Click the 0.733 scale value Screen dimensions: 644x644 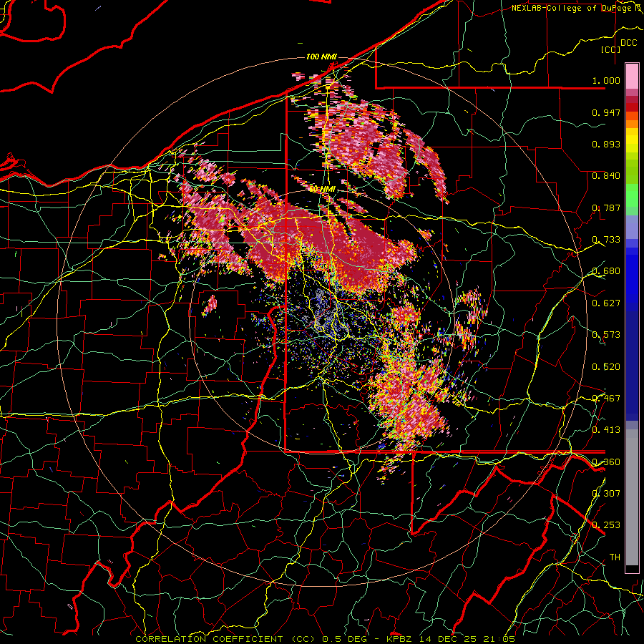(606, 240)
